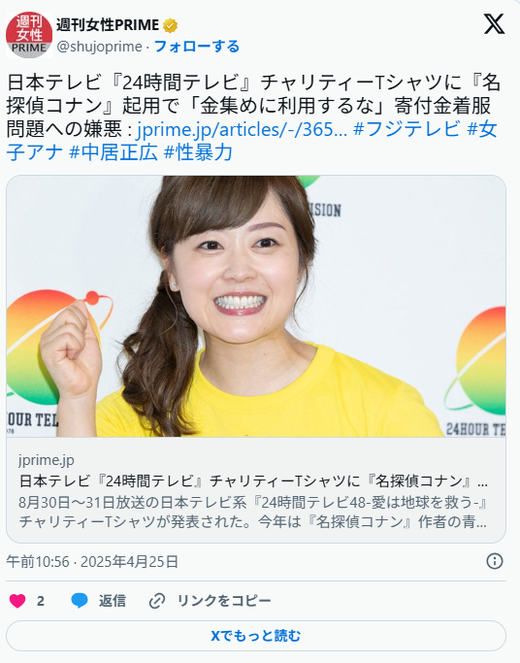The image size is (520, 663).
Task: Open the @shujoprime handle
Action: point(99,47)
